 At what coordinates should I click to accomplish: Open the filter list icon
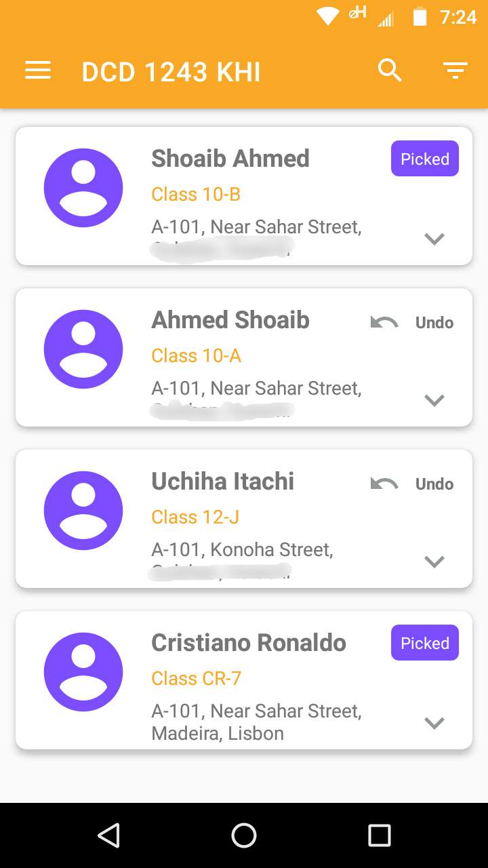[x=455, y=71]
